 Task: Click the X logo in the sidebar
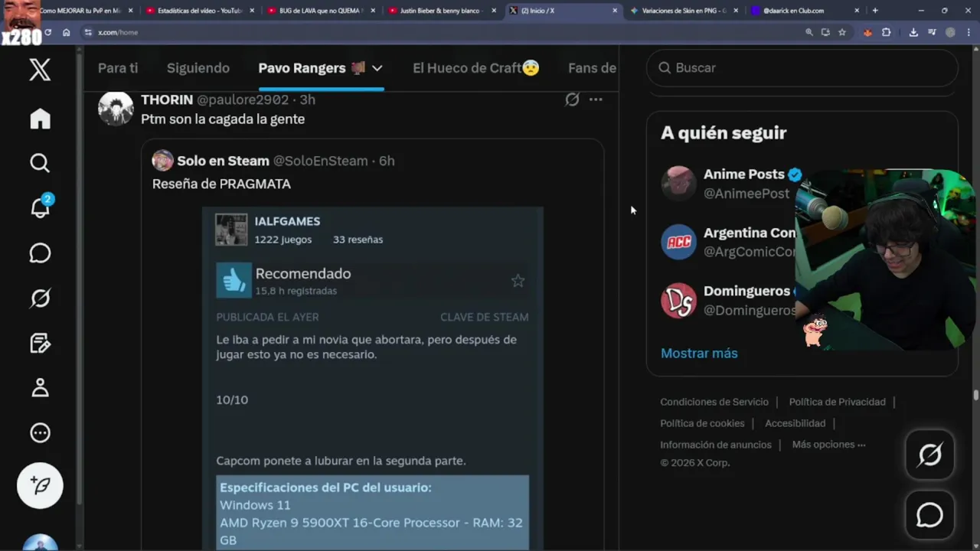(40, 70)
